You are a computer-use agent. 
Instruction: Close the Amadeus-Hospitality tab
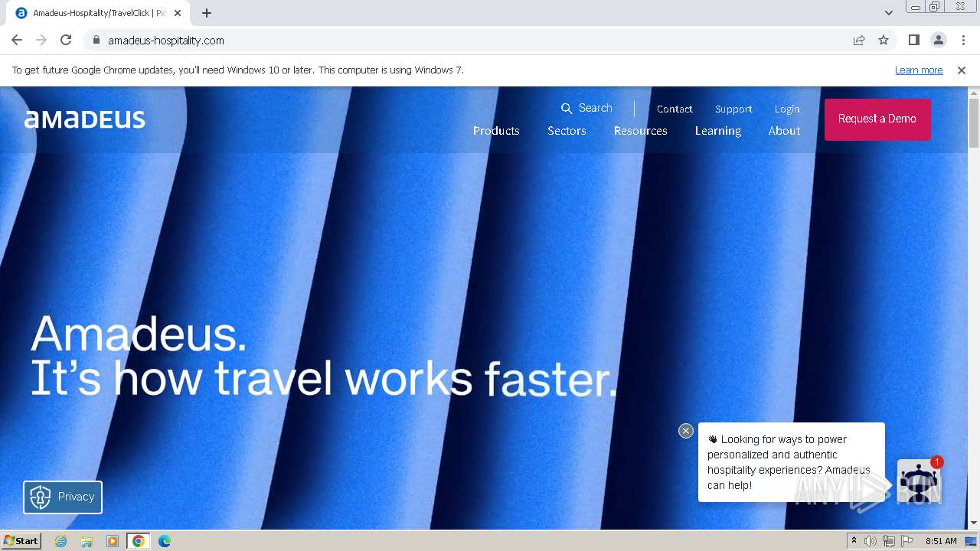pos(178,13)
